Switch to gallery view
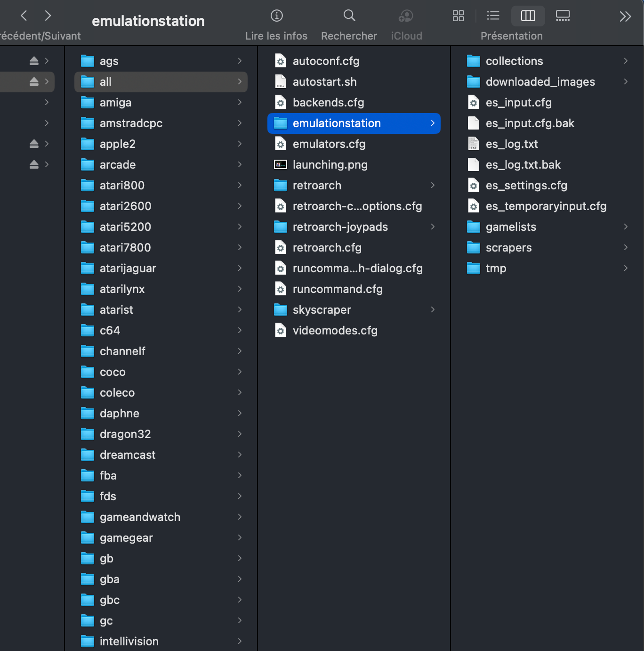Viewport: 644px width, 651px height. tap(563, 16)
